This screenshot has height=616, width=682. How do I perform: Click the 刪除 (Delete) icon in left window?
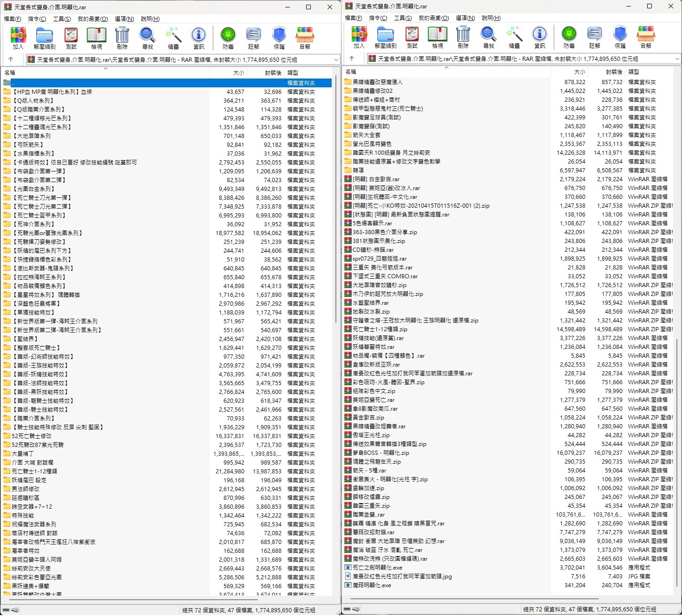[x=122, y=38]
